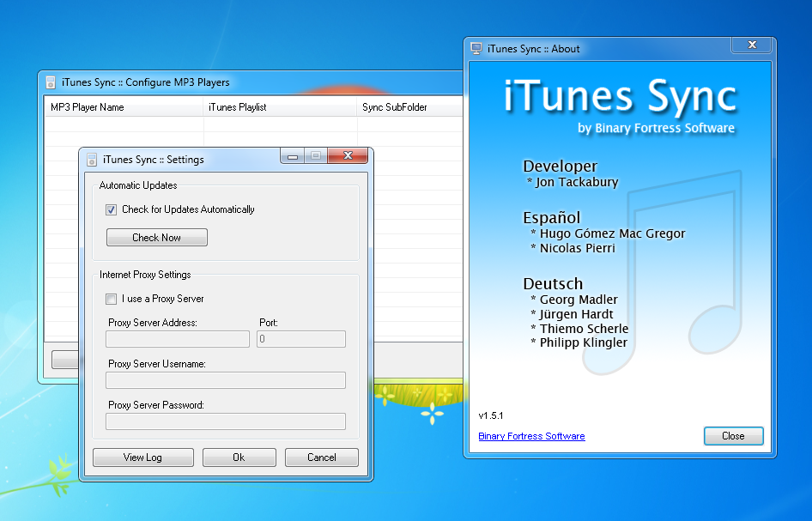Click the Jürgen Hardt name

pos(576,314)
